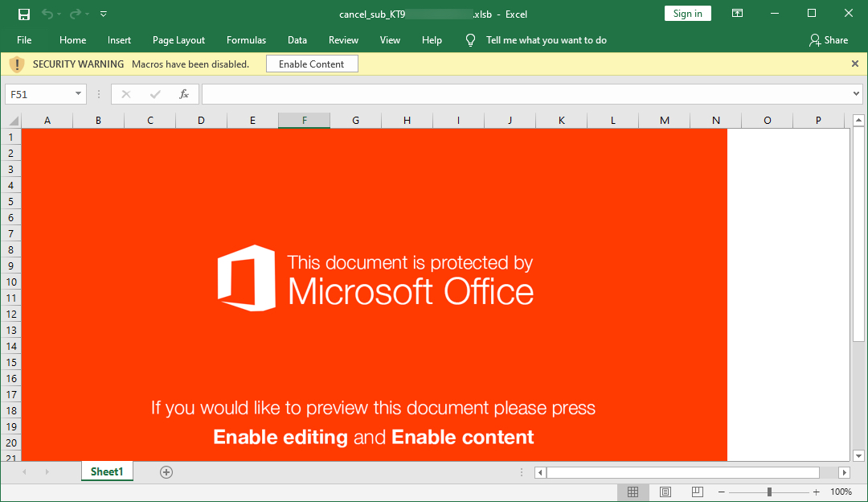Click the Cancel entry X in formula bar
This screenshot has width=868, height=502.
126,94
